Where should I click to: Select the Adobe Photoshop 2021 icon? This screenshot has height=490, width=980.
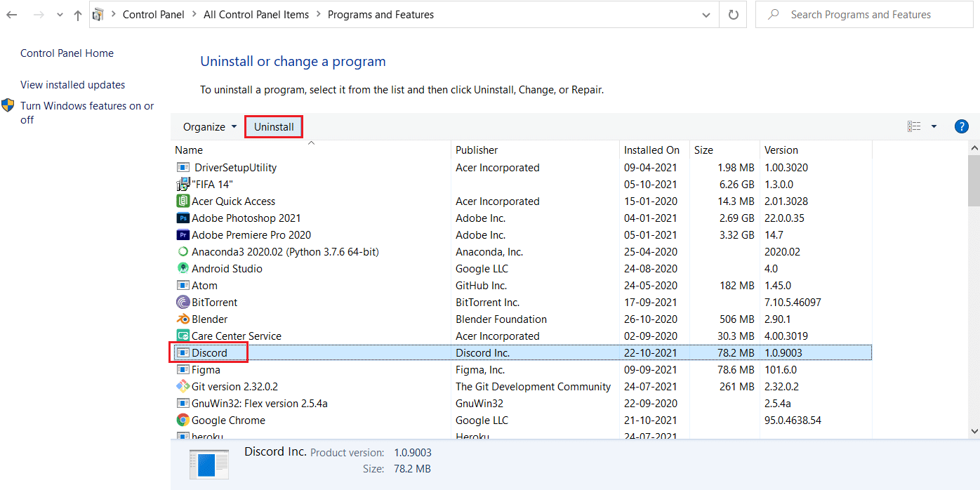tap(183, 218)
